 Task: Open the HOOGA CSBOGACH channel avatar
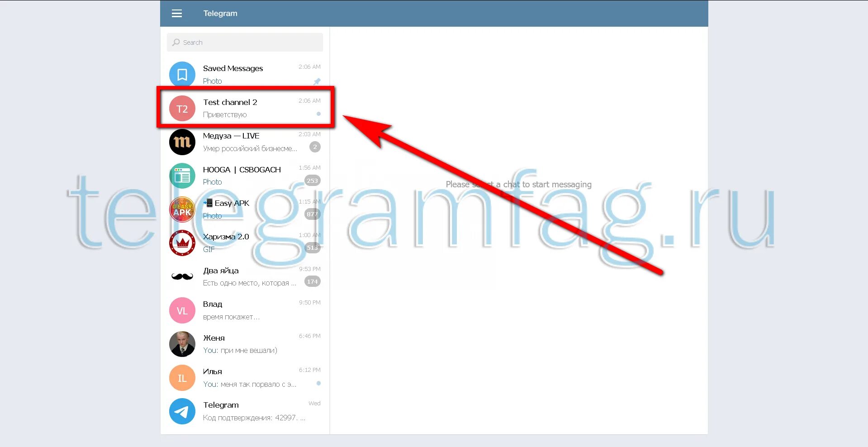coord(182,176)
